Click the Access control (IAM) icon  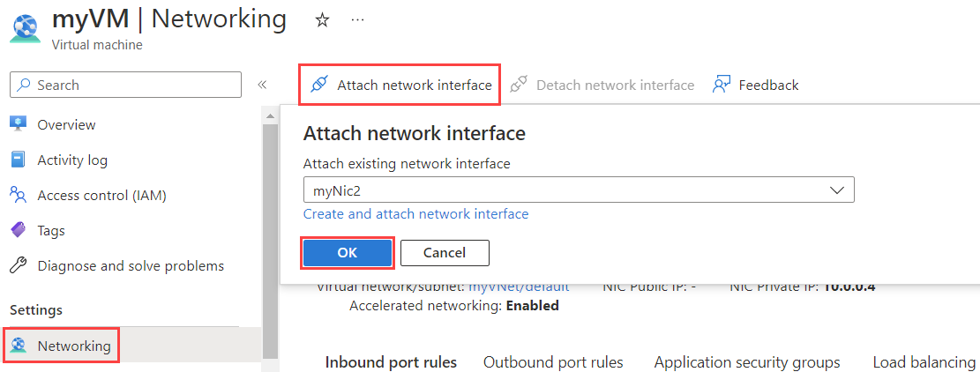(x=19, y=195)
